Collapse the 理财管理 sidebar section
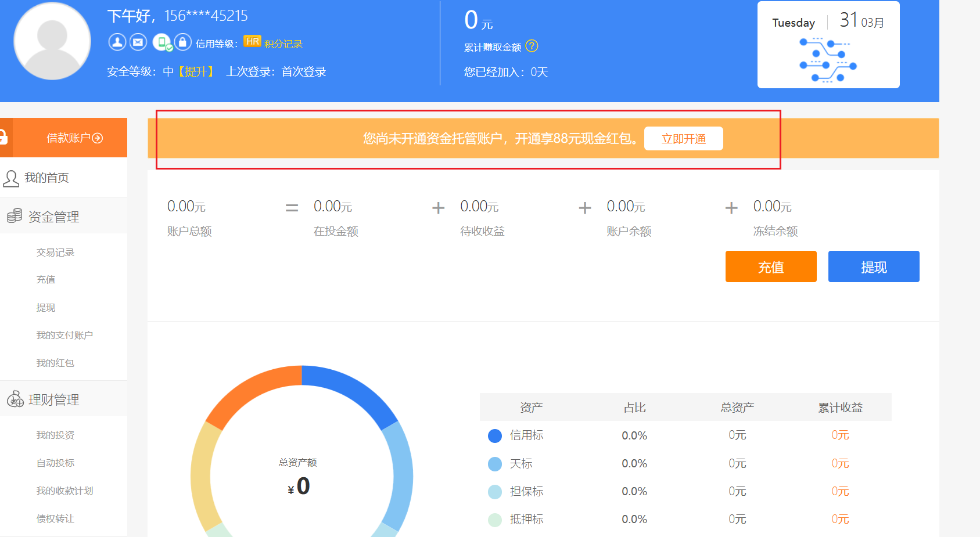 point(53,399)
